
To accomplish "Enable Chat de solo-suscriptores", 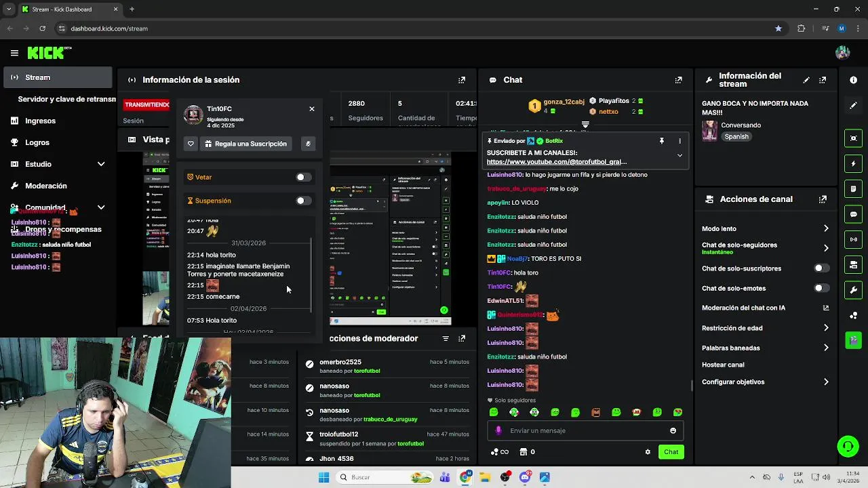I will (821, 268).
